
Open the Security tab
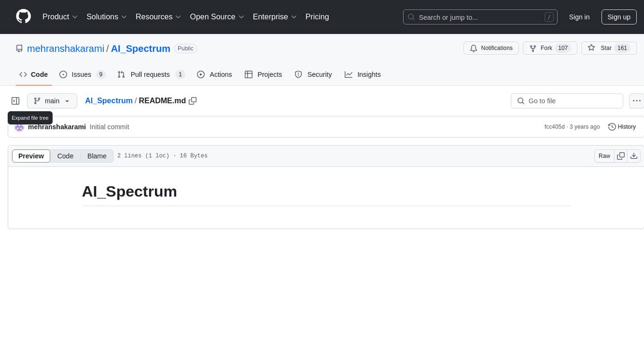click(313, 74)
